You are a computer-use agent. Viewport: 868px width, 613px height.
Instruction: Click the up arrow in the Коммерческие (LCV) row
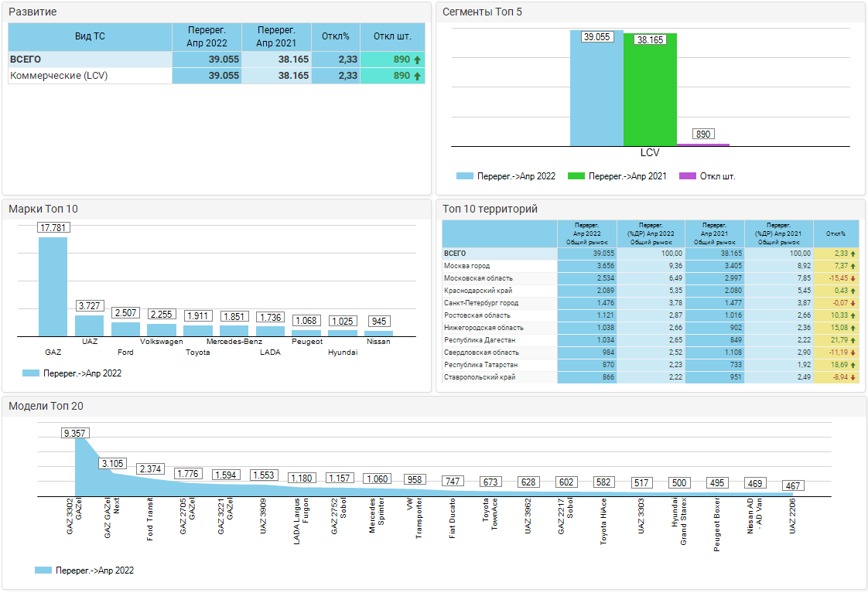(x=418, y=76)
